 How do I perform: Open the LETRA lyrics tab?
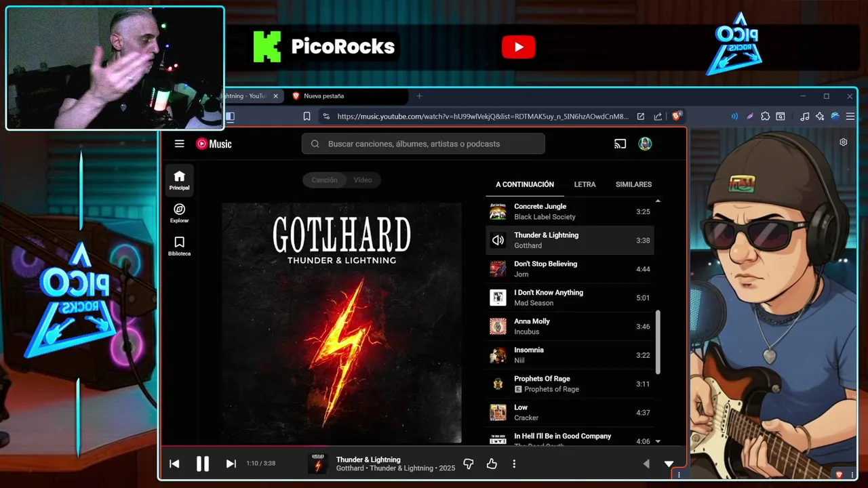point(585,184)
